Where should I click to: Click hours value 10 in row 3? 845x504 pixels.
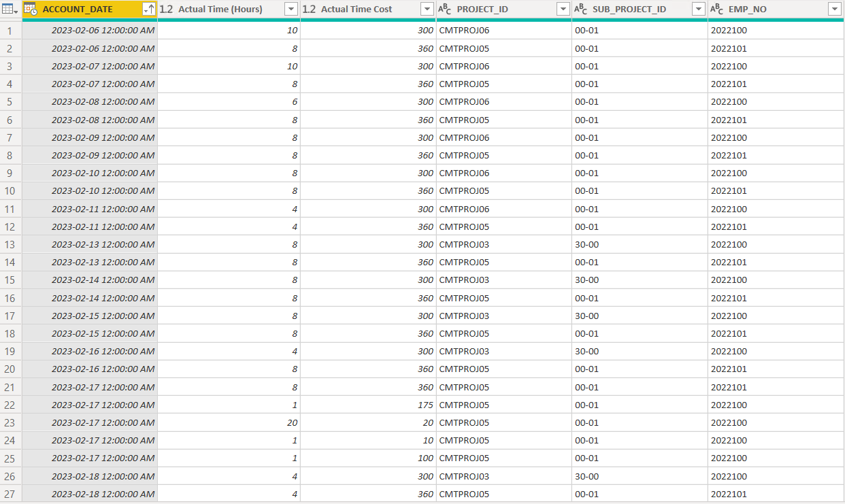pyautogui.click(x=229, y=66)
